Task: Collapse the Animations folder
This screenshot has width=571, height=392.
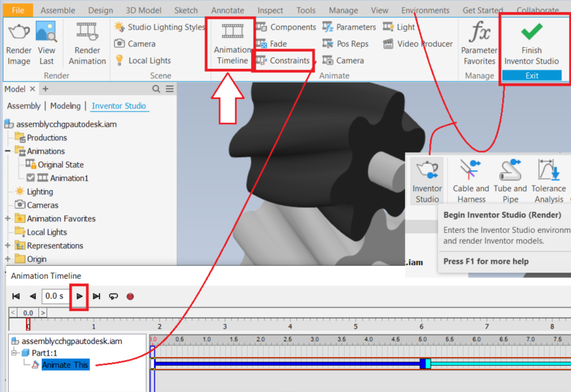Action: 7,150
